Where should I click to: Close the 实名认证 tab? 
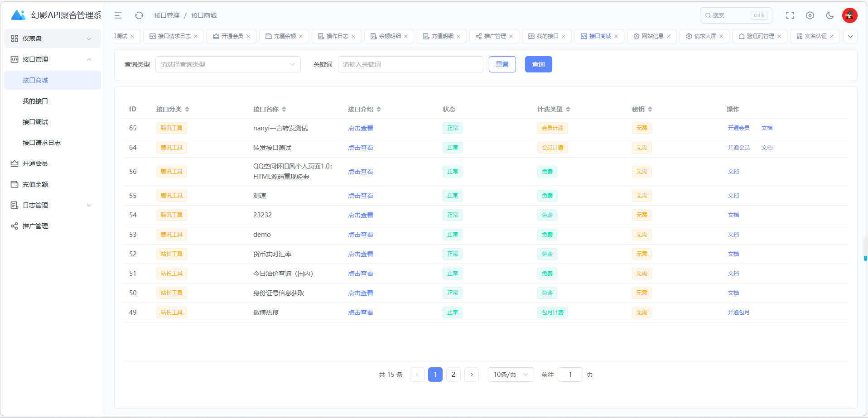[832, 36]
